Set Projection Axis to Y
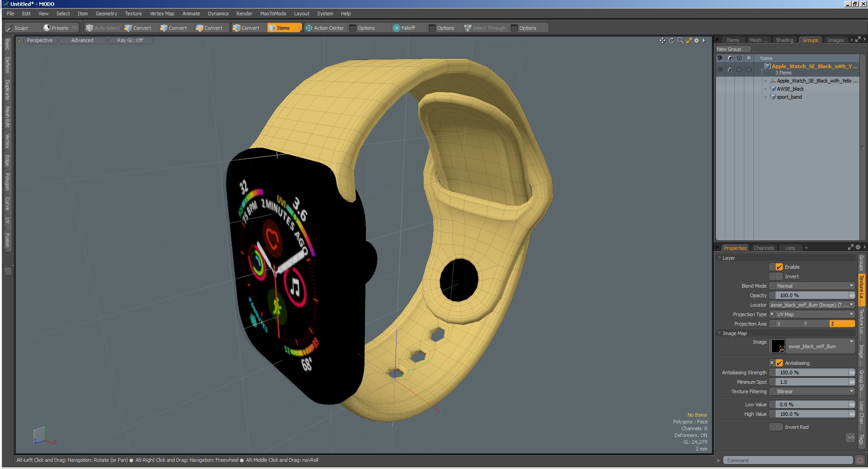Image resolution: width=868 pixels, height=469 pixels. 815,324
